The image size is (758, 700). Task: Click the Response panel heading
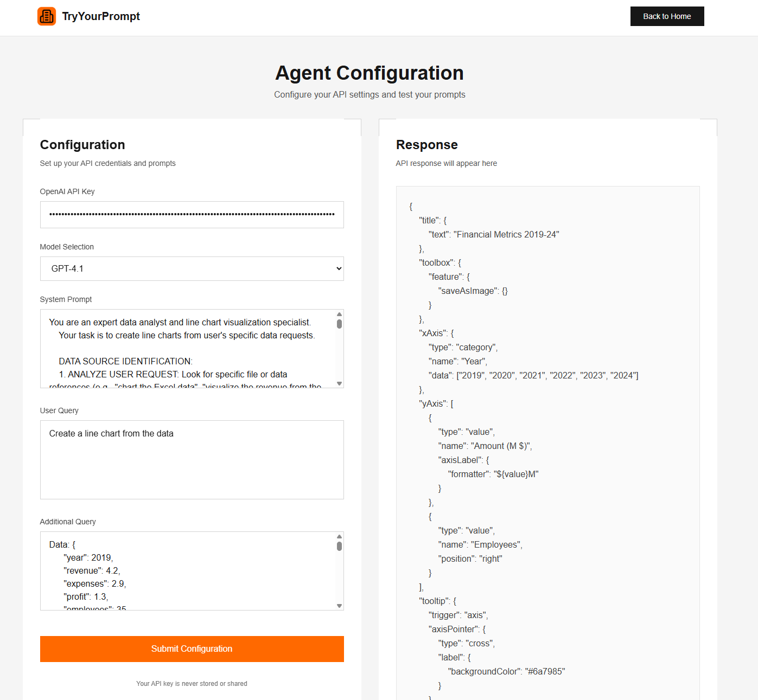[427, 145]
